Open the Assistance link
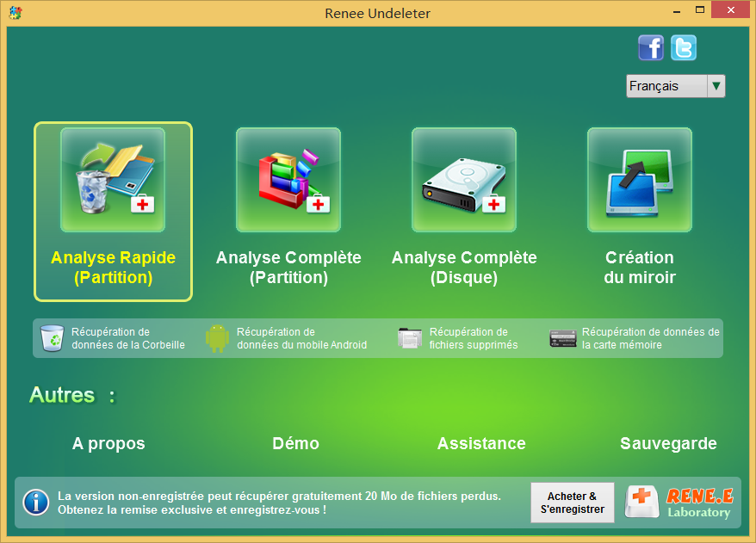This screenshot has width=756, height=543. [481, 443]
